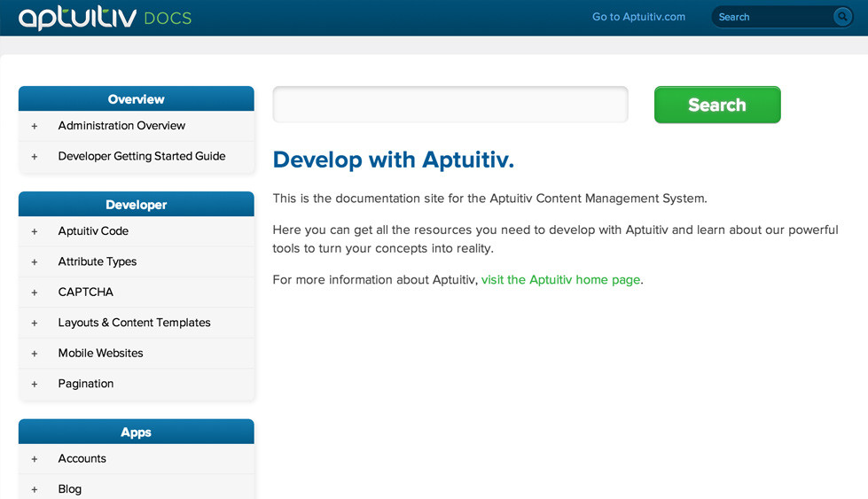Select the Aptuitiv Code item
Viewport: 868px width, 499px height.
point(93,230)
